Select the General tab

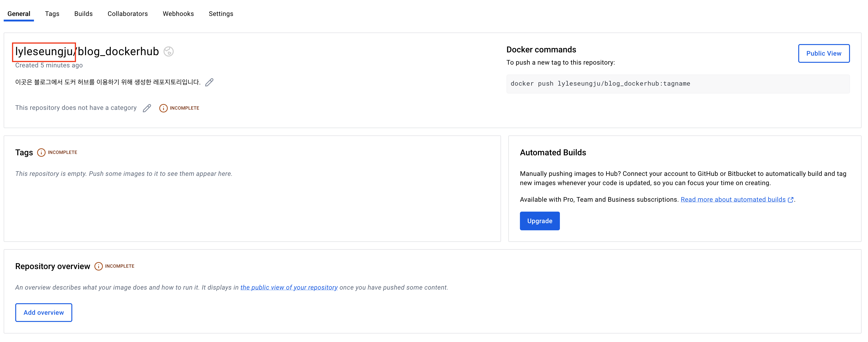click(x=19, y=14)
